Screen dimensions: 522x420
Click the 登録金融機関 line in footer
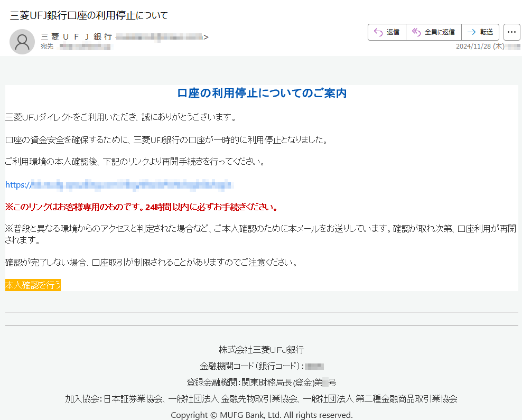point(262,382)
